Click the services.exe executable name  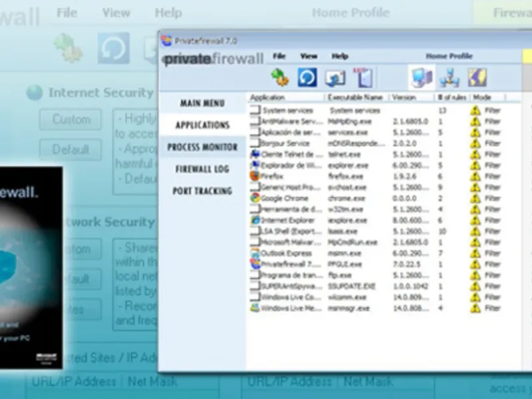[348, 132]
